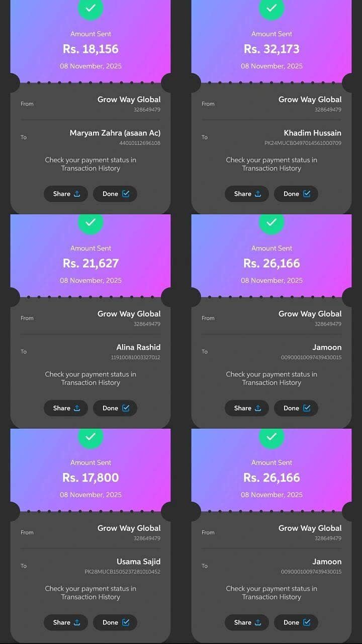The width and height of the screenshot is (362, 644).
Task: Click account number PK24MUCB0497014561000709
Action: [303, 143]
